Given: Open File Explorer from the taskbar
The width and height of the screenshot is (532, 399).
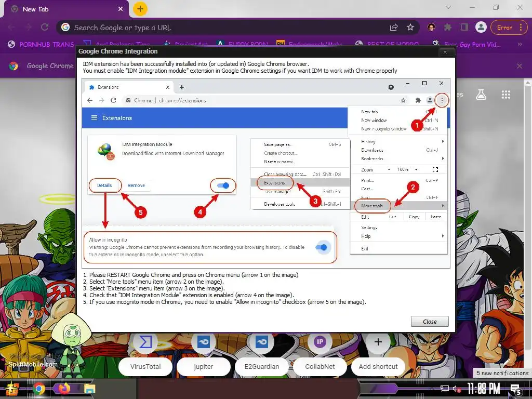Looking at the screenshot, I should click(x=89, y=389).
